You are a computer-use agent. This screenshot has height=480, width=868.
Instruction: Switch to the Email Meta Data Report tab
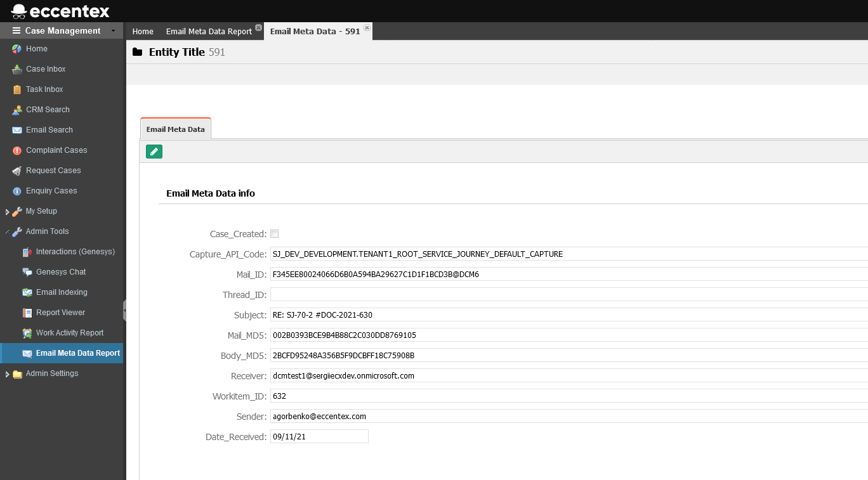209,31
